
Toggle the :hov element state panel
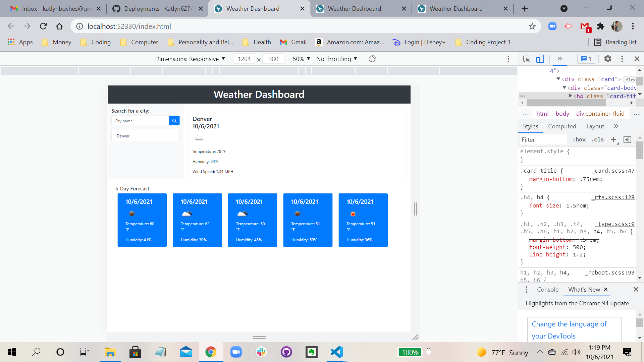pyautogui.click(x=579, y=139)
